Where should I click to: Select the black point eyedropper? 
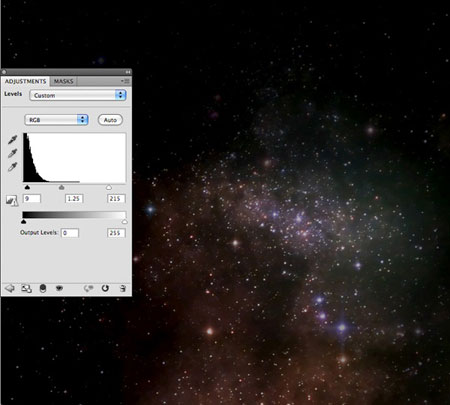point(12,140)
